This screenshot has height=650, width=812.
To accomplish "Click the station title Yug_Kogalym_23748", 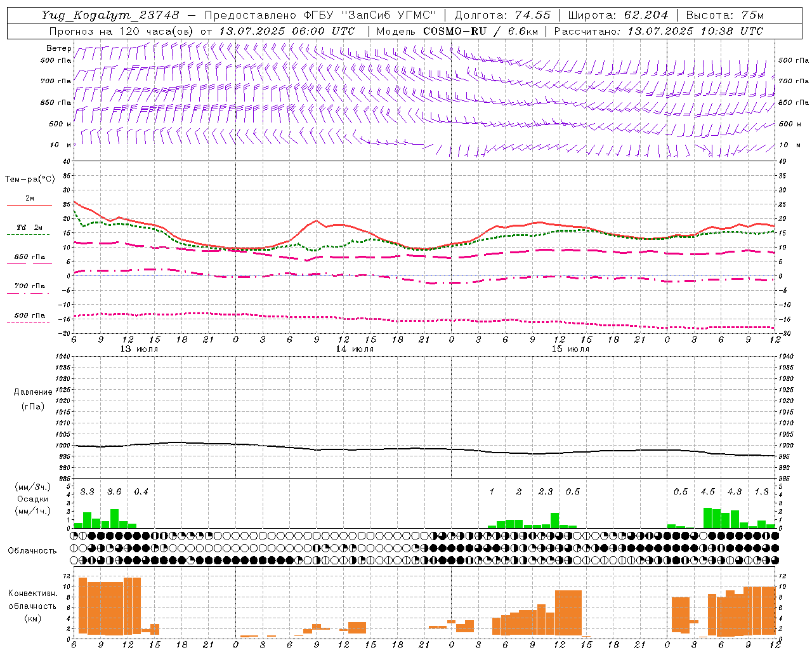I will pyautogui.click(x=110, y=15).
